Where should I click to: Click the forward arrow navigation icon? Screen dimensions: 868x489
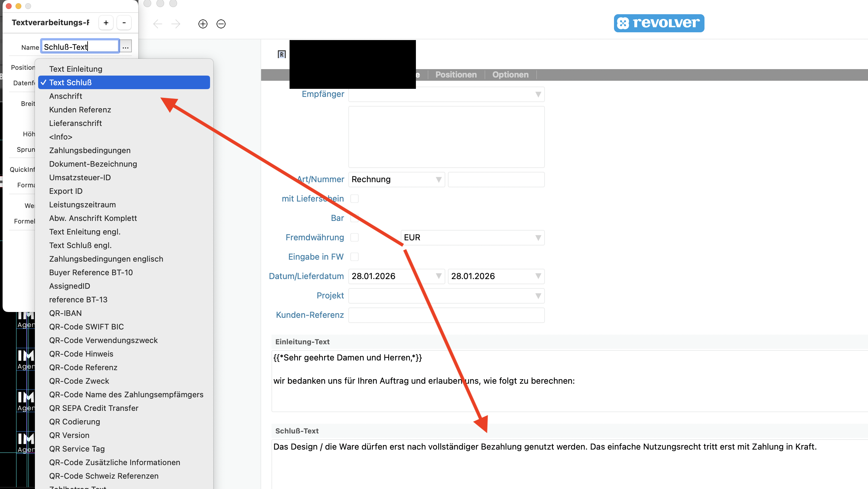click(x=175, y=24)
